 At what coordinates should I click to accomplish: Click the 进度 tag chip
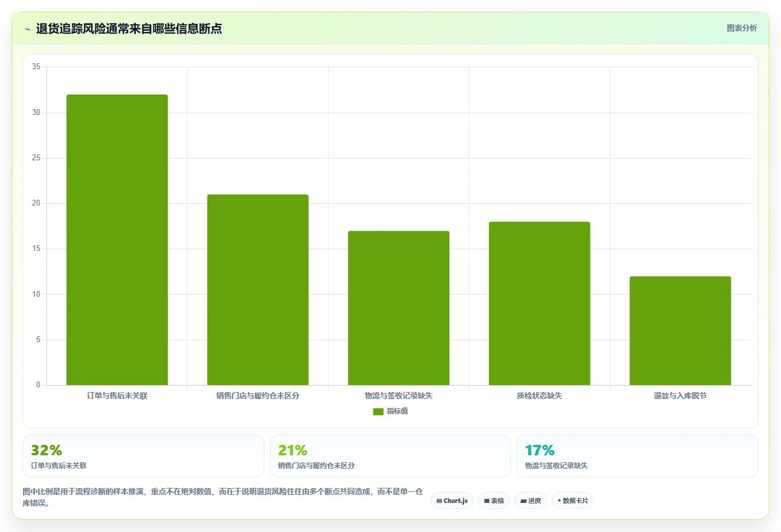click(x=531, y=501)
